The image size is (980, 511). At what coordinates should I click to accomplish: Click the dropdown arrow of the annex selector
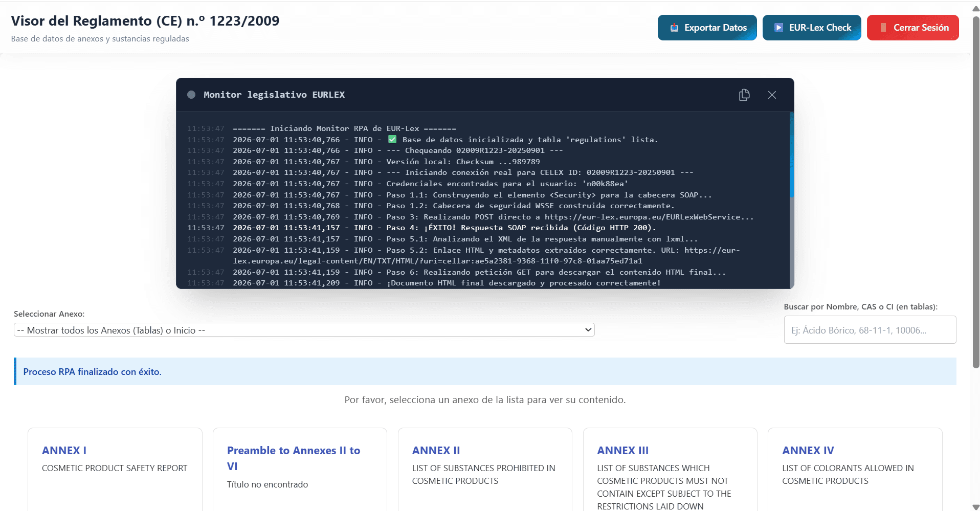(x=588, y=330)
